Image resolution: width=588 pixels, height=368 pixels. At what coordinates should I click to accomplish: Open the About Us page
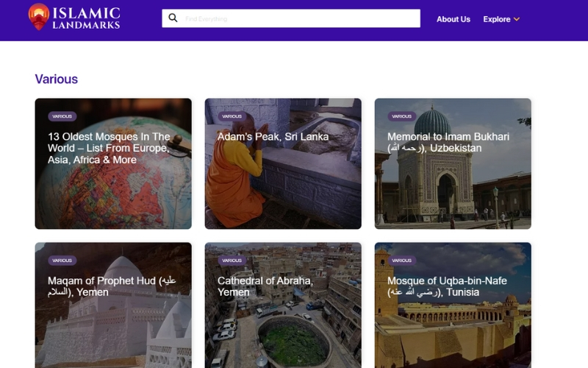click(x=453, y=19)
